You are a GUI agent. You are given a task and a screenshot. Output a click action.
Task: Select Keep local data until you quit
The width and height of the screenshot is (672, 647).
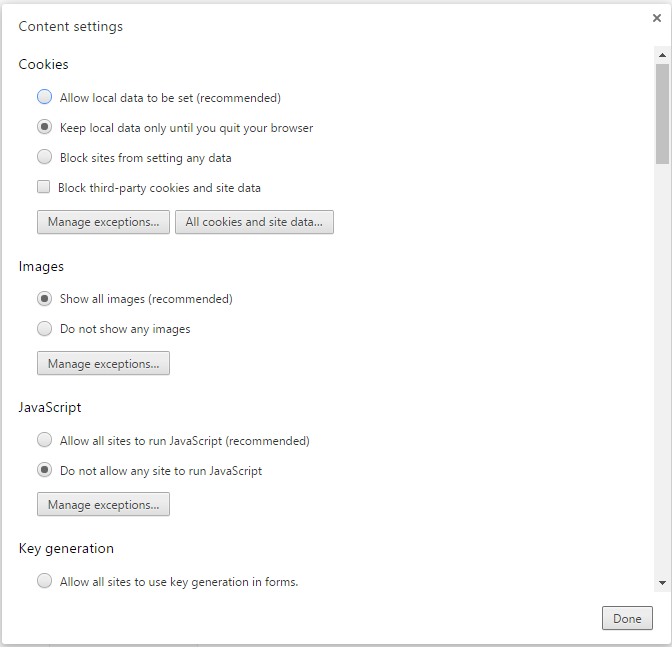pos(44,128)
